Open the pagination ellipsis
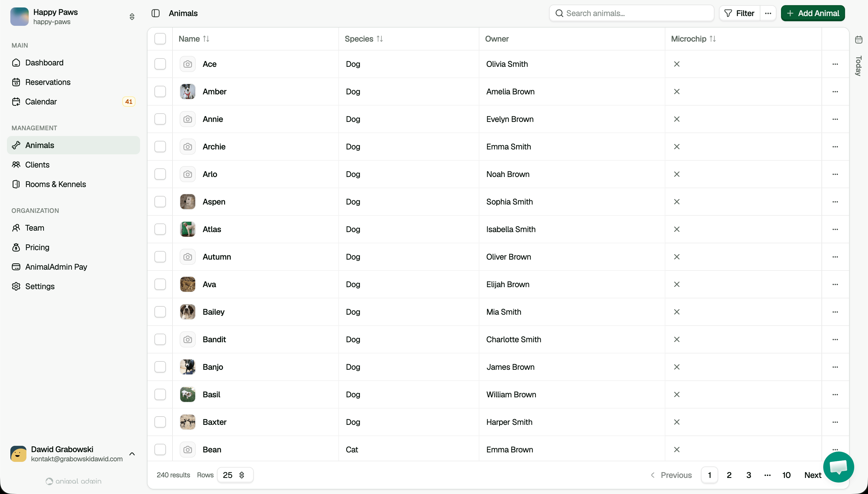The width and height of the screenshot is (868, 494). point(768,475)
